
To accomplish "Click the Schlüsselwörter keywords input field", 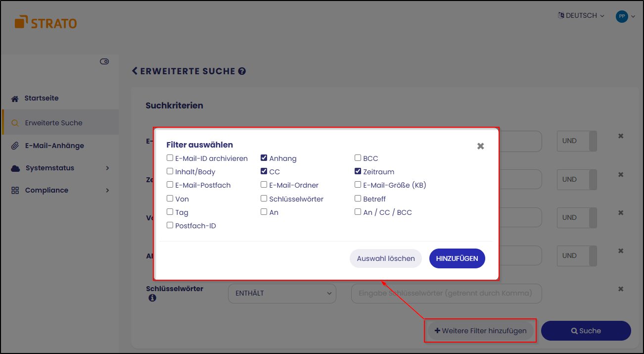I will tap(446, 294).
